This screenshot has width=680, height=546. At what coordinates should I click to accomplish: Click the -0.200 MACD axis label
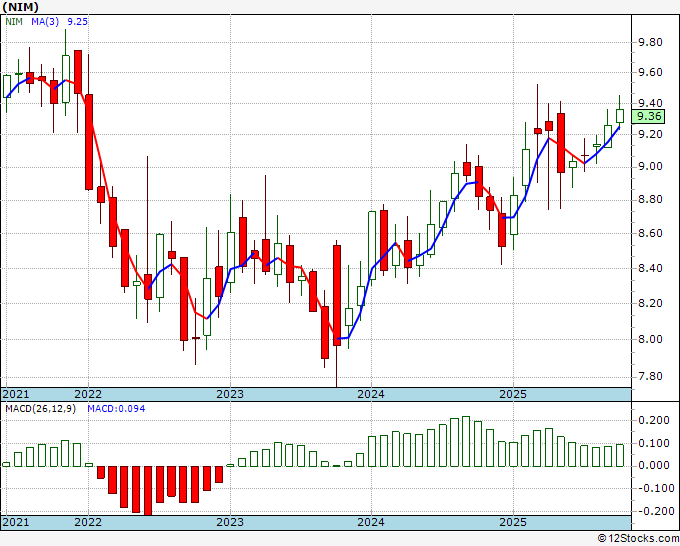[654, 511]
